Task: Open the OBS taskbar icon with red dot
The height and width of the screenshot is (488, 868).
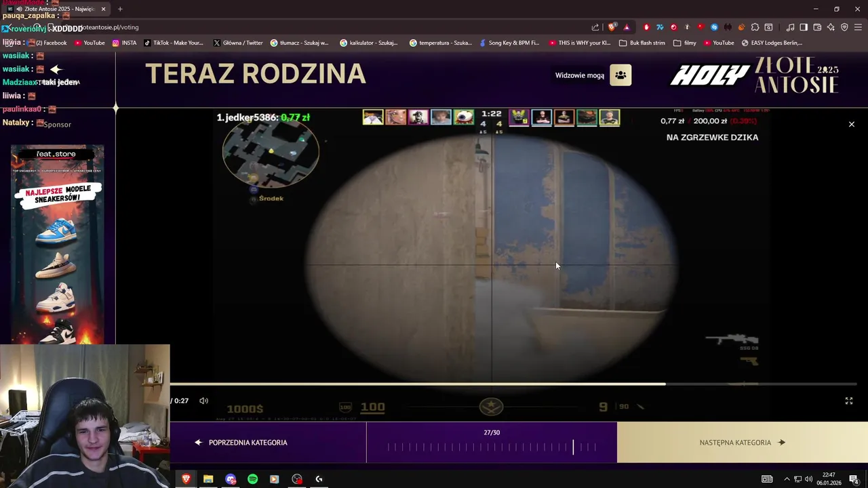Action: click(x=297, y=479)
